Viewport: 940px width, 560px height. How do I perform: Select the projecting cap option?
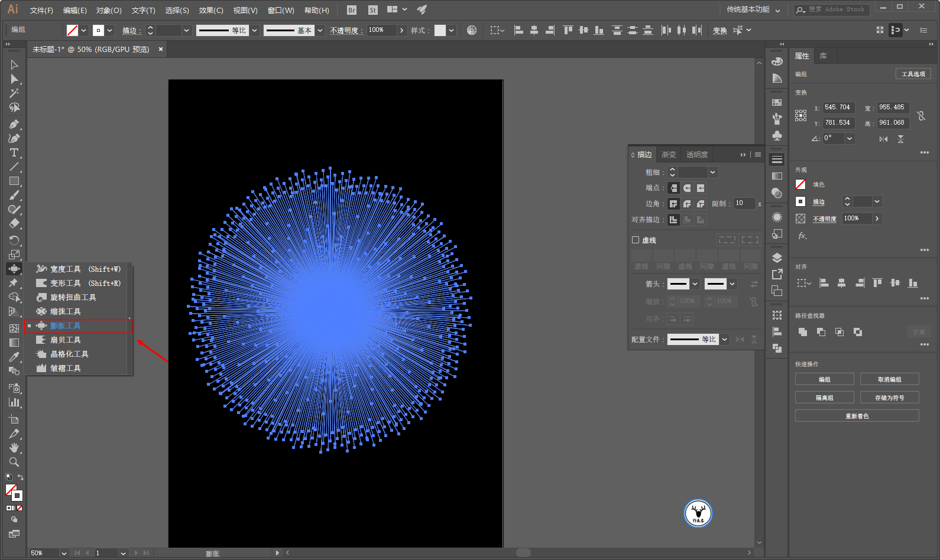(701, 188)
